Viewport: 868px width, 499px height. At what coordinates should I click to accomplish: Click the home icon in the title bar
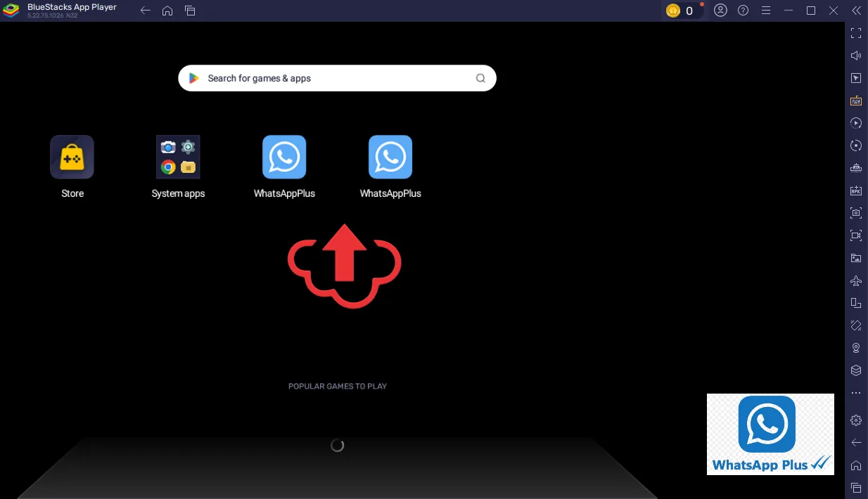coord(167,11)
